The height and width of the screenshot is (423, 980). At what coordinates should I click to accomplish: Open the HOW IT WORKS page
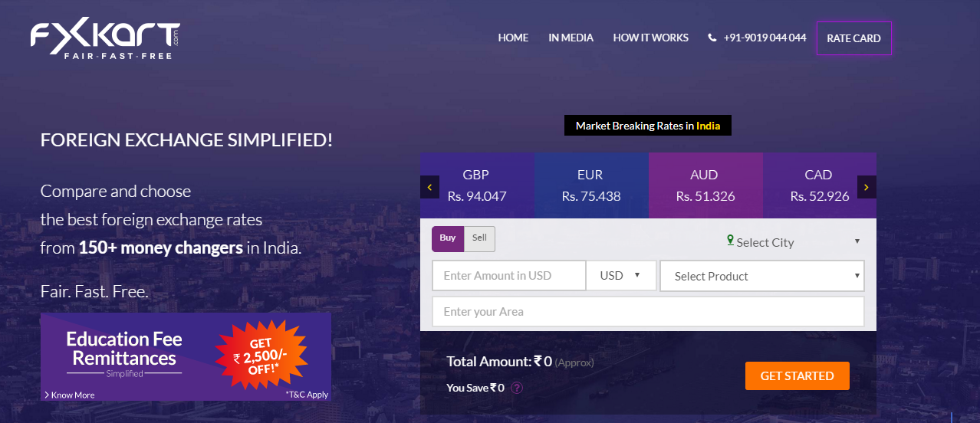[x=651, y=38]
